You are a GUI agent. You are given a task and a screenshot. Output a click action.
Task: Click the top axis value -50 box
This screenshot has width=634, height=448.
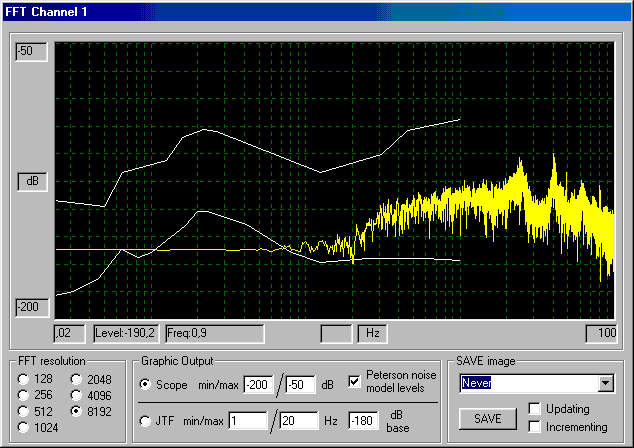[31, 51]
